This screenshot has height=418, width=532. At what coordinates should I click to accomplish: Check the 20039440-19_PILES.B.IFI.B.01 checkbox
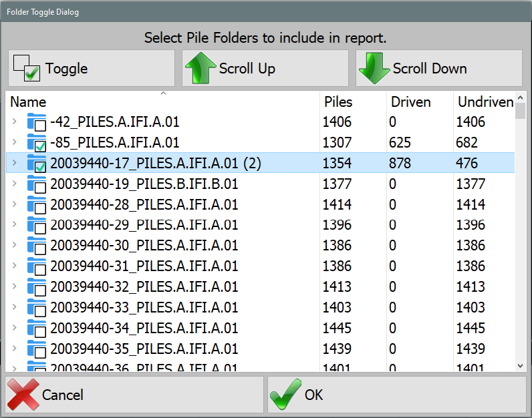click(40, 188)
